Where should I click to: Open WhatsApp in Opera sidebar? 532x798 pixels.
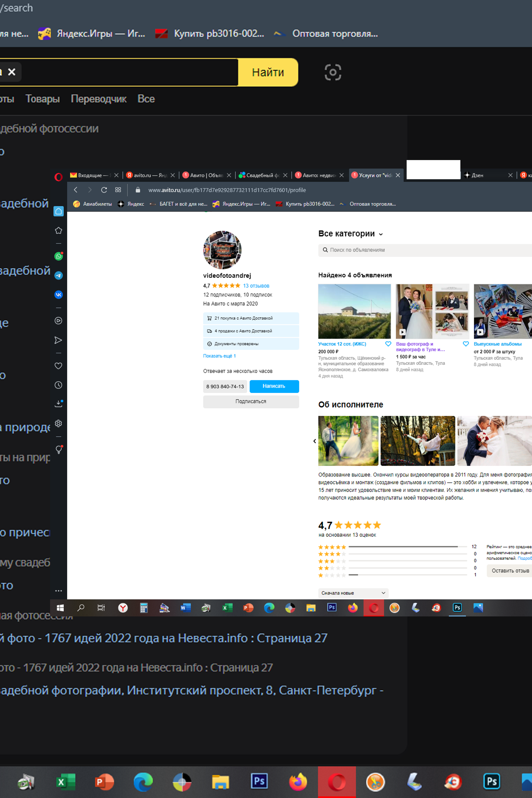(58, 256)
